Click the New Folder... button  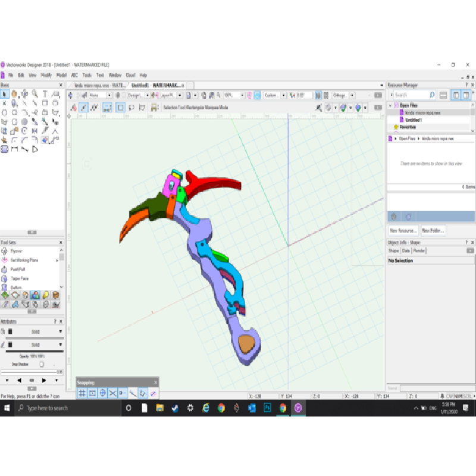(x=433, y=230)
